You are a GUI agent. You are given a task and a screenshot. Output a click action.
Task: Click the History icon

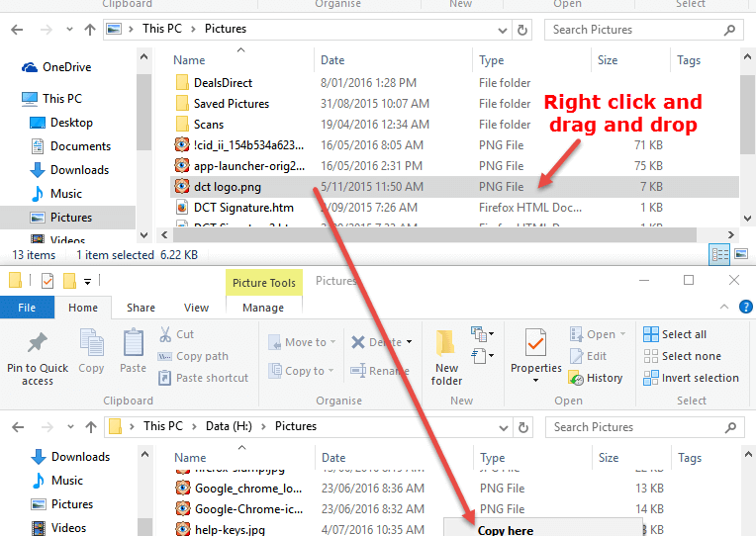(576, 378)
